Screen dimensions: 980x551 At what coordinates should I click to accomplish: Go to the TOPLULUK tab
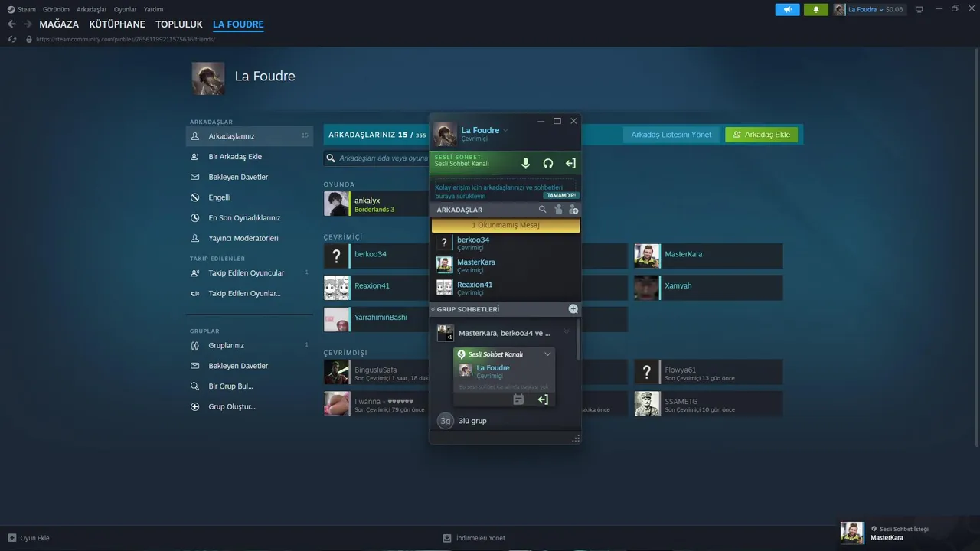point(179,24)
